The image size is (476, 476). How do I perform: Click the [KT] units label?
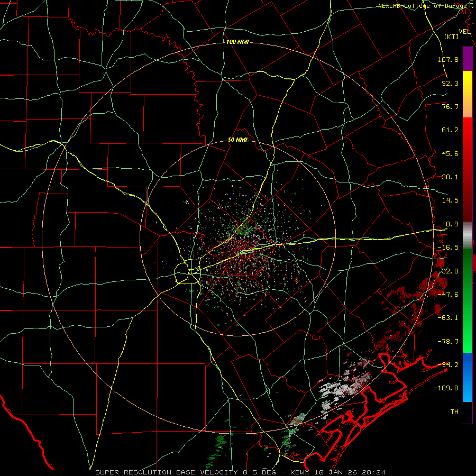click(452, 36)
